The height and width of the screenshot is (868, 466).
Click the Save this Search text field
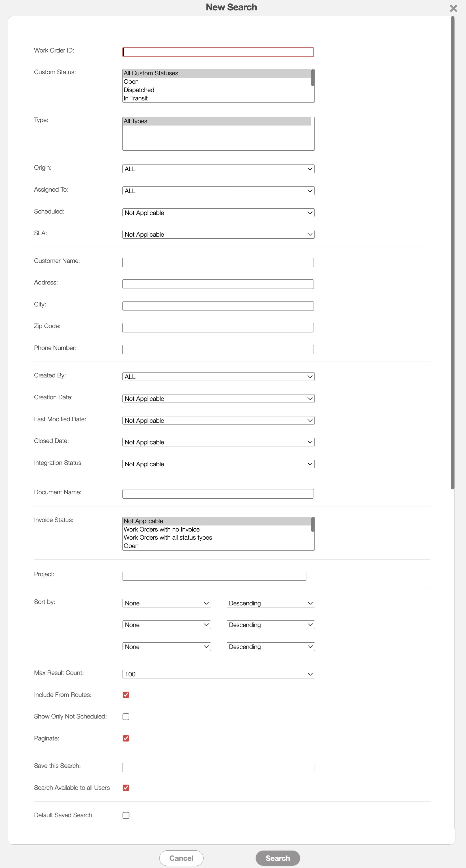pos(218,767)
